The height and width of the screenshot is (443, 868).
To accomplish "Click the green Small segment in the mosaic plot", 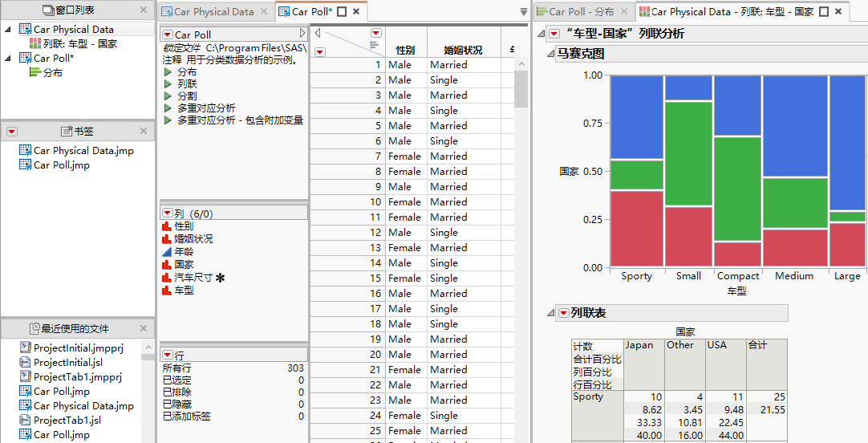I will (688, 153).
